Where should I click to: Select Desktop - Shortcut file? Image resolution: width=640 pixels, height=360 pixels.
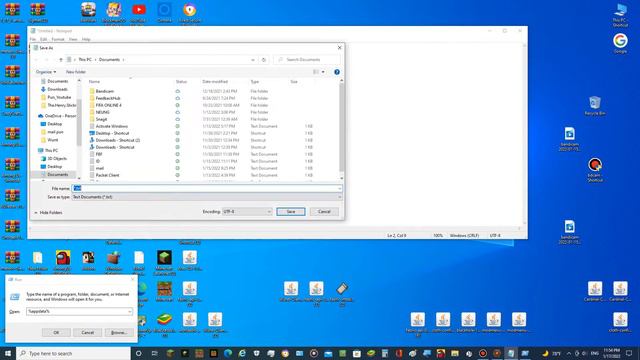(112, 133)
